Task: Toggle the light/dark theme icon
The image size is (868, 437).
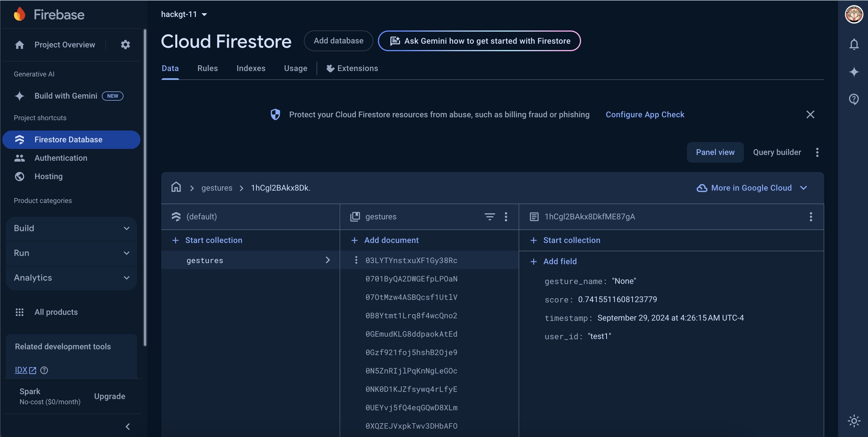Action: click(x=854, y=421)
